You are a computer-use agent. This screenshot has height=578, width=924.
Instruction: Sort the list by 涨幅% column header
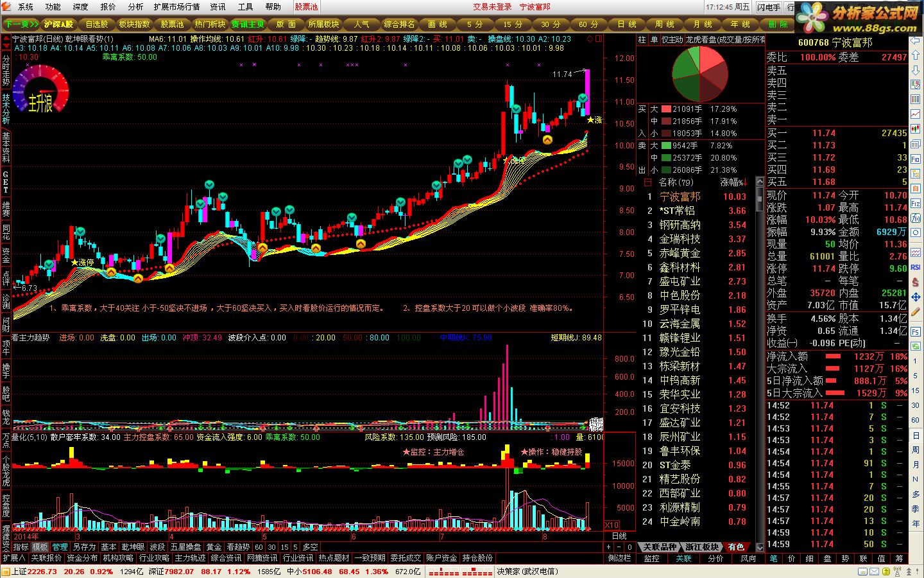tap(733, 182)
